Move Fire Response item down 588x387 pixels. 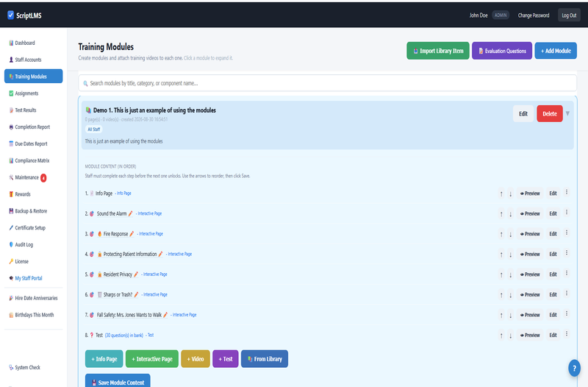pyautogui.click(x=510, y=234)
